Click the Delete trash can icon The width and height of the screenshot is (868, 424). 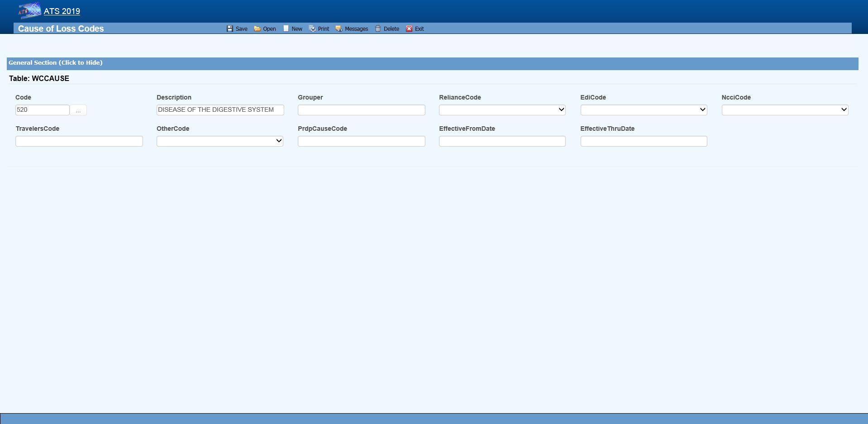[378, 29]
